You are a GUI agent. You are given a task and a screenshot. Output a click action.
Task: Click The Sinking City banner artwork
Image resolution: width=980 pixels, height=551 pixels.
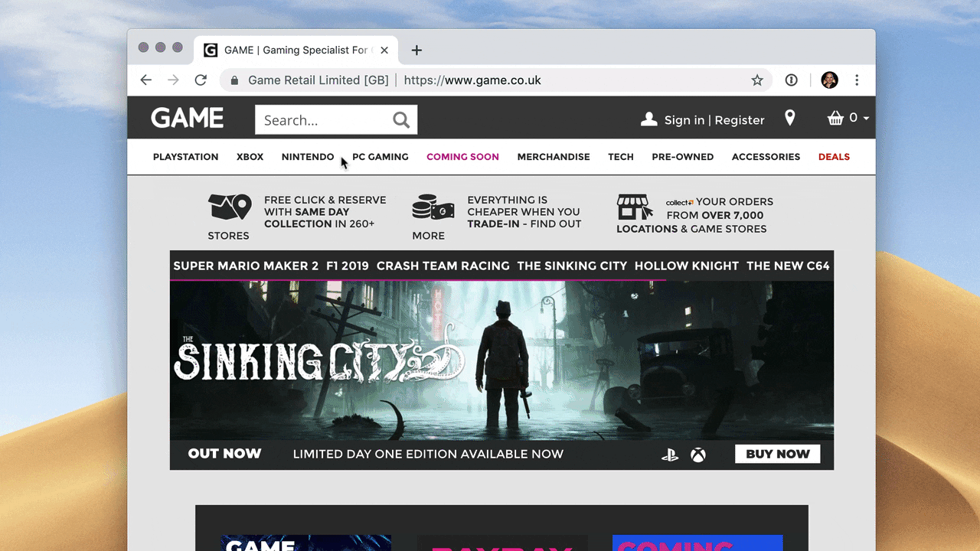(501, 360)
